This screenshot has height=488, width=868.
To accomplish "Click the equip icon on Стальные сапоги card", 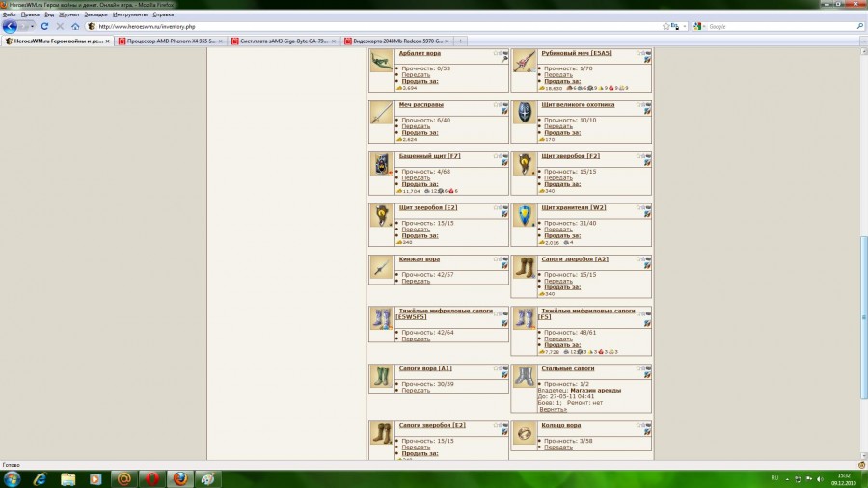I will coord(647,375).
